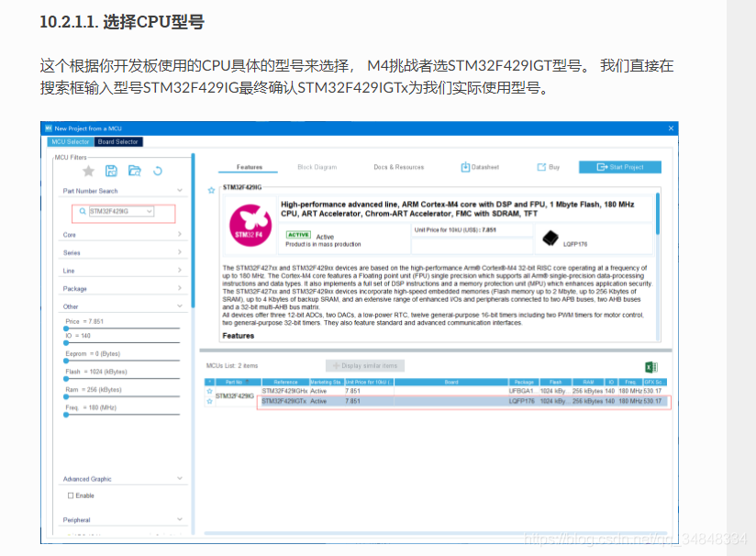Expand the Package filter section
The height and width of the screenshot is (556, 756).
point(179,288)
